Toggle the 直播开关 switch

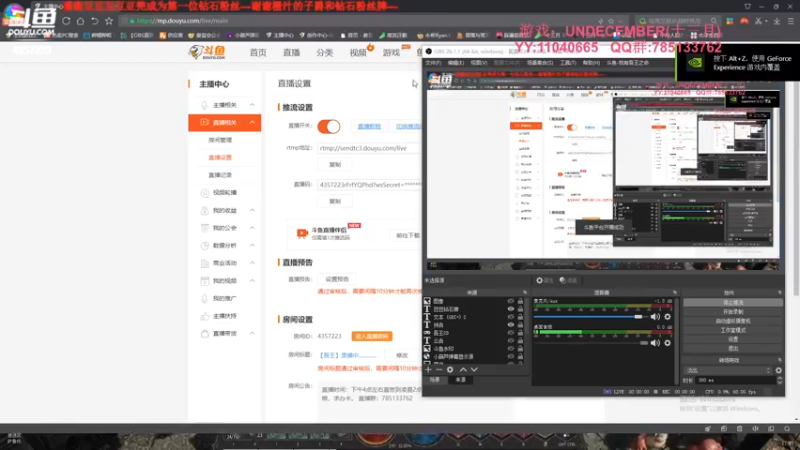[x=329, y=127]
